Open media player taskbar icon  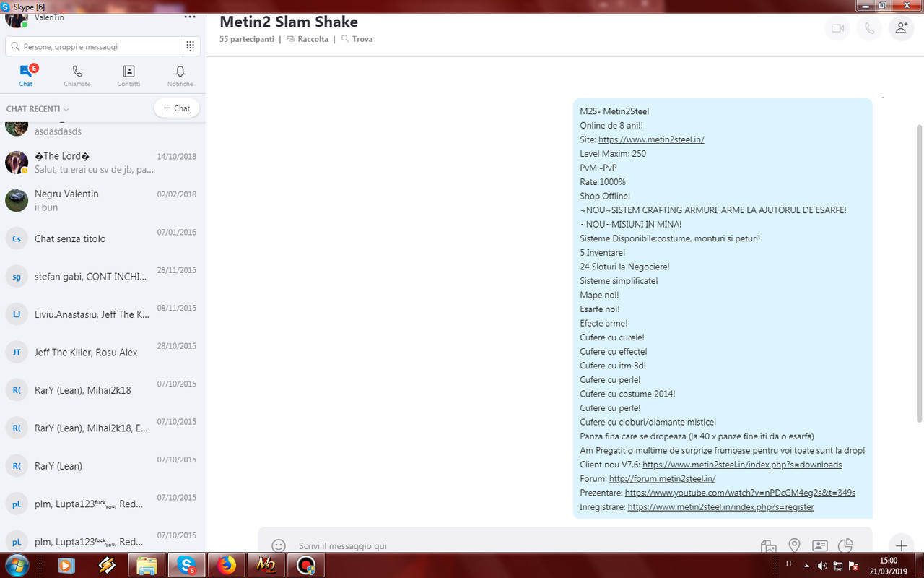(x=66, y=565)
